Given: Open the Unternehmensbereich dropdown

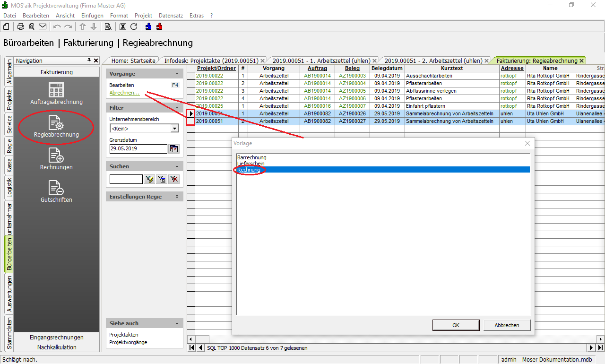Looking at the screenshot, I should 174,129.
